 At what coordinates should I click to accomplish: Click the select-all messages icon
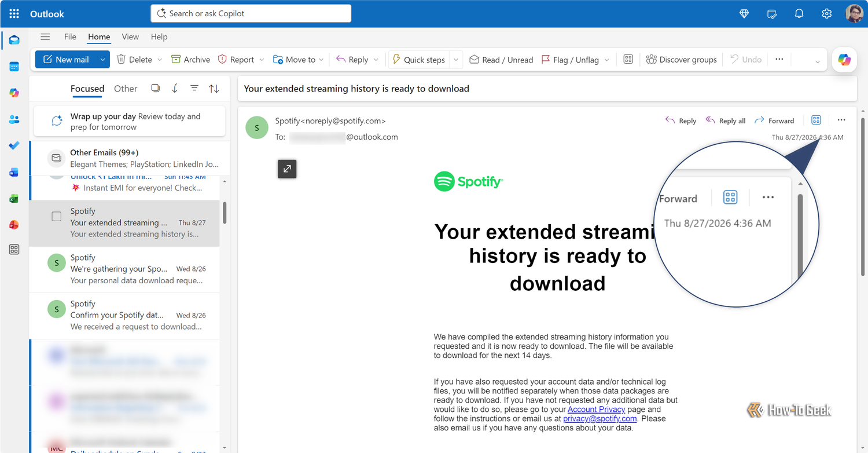click(155, 88)
